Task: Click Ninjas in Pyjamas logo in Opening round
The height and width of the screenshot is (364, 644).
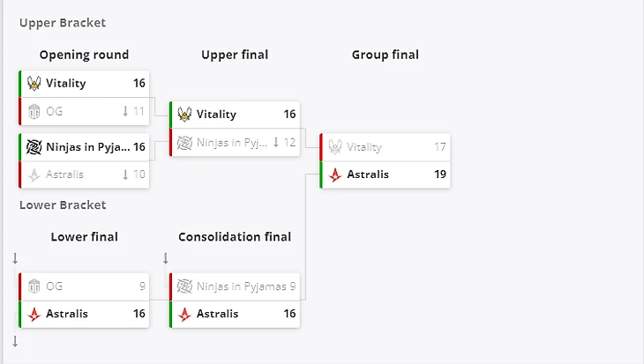Action: pyautogui.click(x=34, y=146)
